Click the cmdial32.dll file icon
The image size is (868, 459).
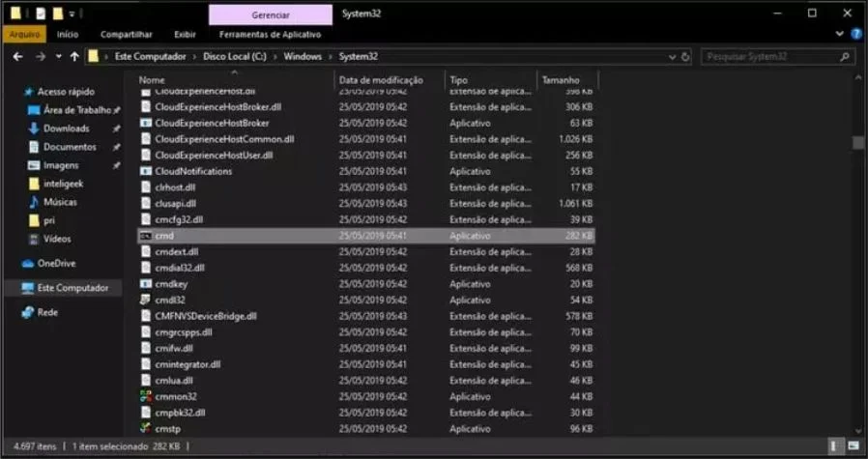pyautogui.click(x=146, y=268)
